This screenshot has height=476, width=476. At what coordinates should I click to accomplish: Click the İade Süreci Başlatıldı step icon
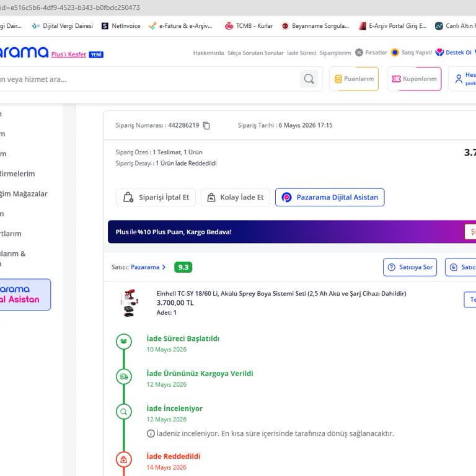(124, 342)
